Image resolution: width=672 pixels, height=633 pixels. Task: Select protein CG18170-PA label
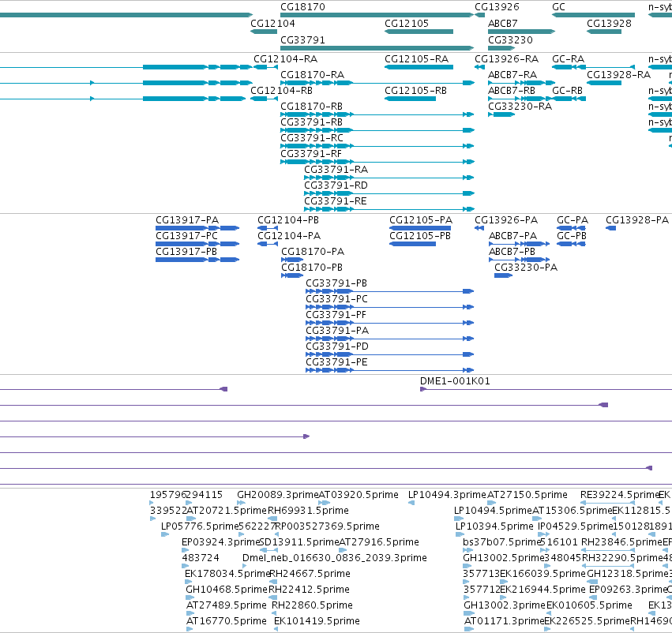pyautogui.click(x=313, y=252)
